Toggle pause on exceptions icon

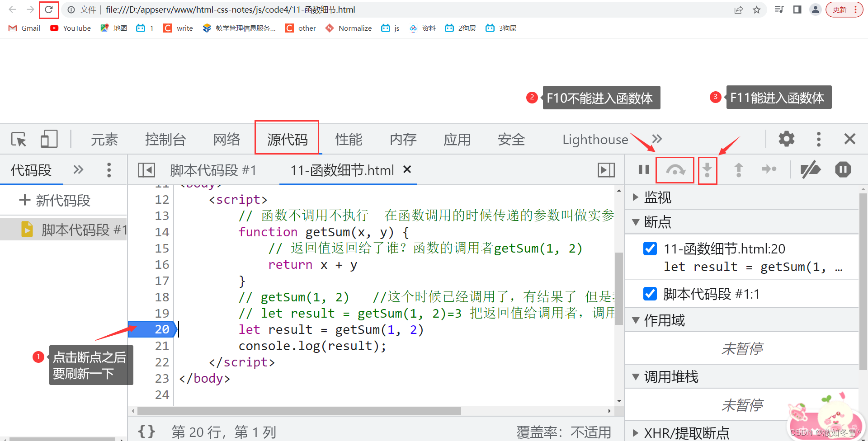click(x=843, y=170)
